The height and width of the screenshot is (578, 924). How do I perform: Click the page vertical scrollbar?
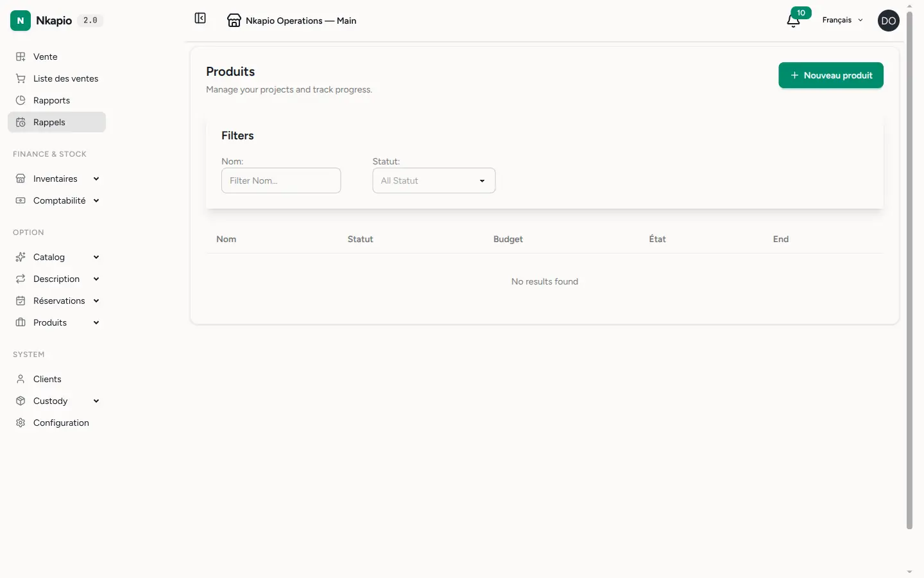click(x=909, y=270)
